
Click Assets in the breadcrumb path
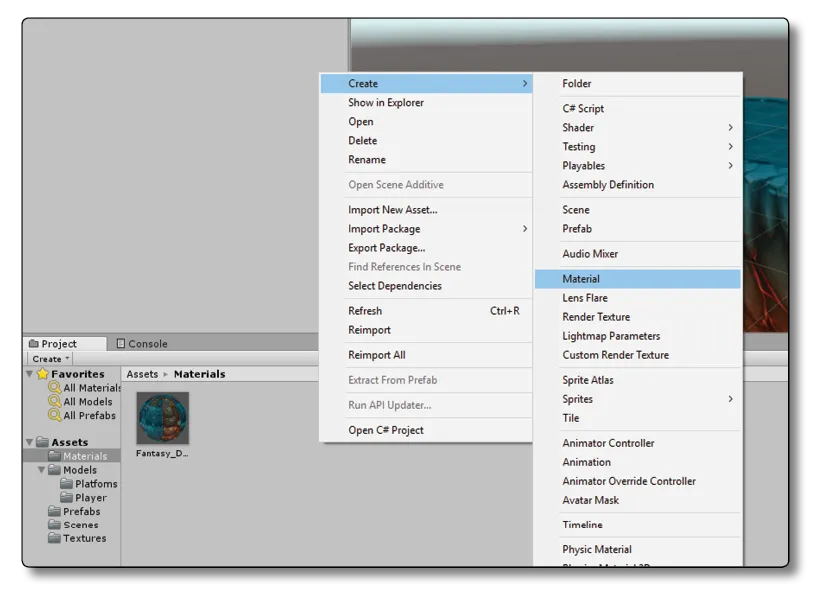[142, 374]
